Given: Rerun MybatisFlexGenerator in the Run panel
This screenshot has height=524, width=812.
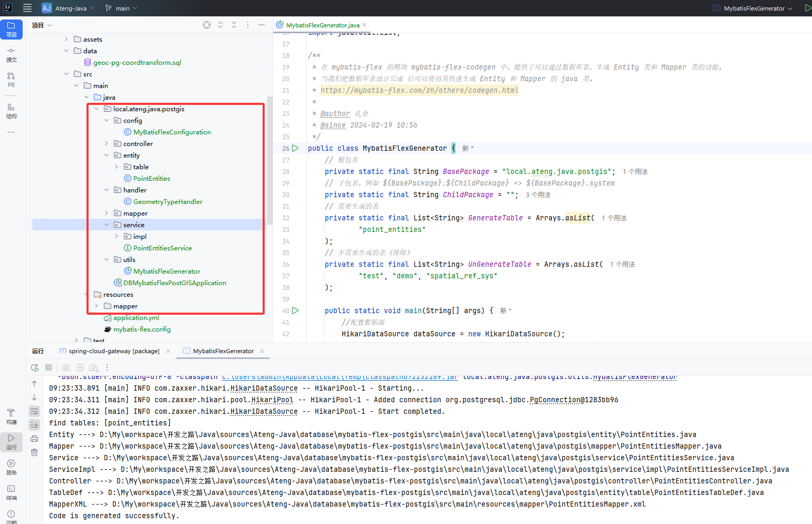Looking at the screenshot, I should 35,367.
